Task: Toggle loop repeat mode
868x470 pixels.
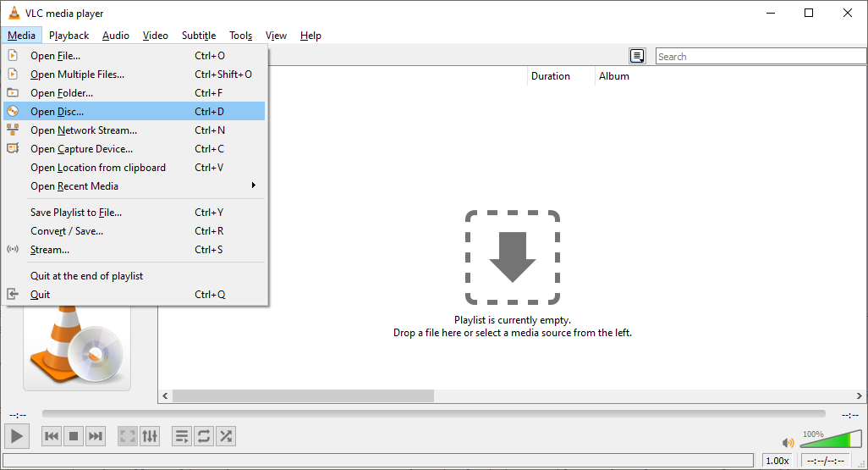Action: click(x=204, y=436)
